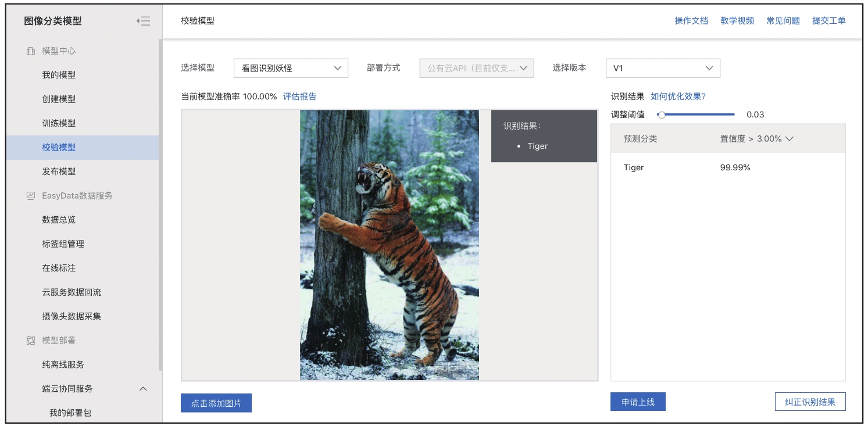Go to 标签组管理
The width and height of the screenshot is (868, 426).
tap(63, 244)
